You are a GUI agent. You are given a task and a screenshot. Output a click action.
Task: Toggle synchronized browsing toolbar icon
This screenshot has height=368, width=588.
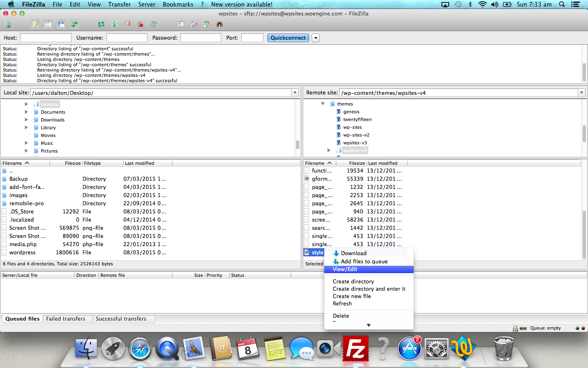[207, 25]
